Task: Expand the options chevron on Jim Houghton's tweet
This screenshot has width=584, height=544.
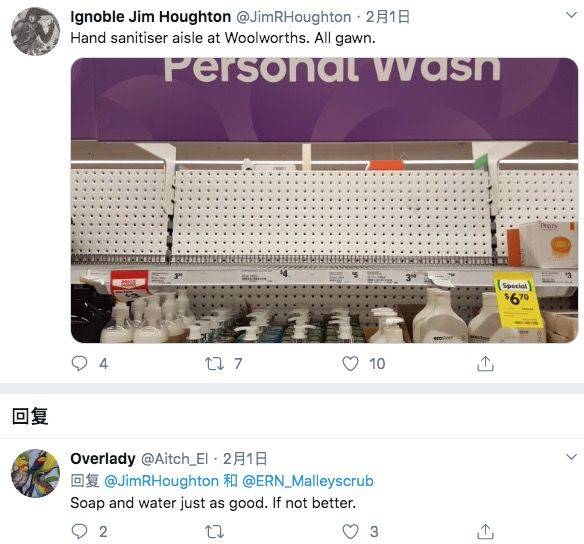Action: (x=571, y=15)
